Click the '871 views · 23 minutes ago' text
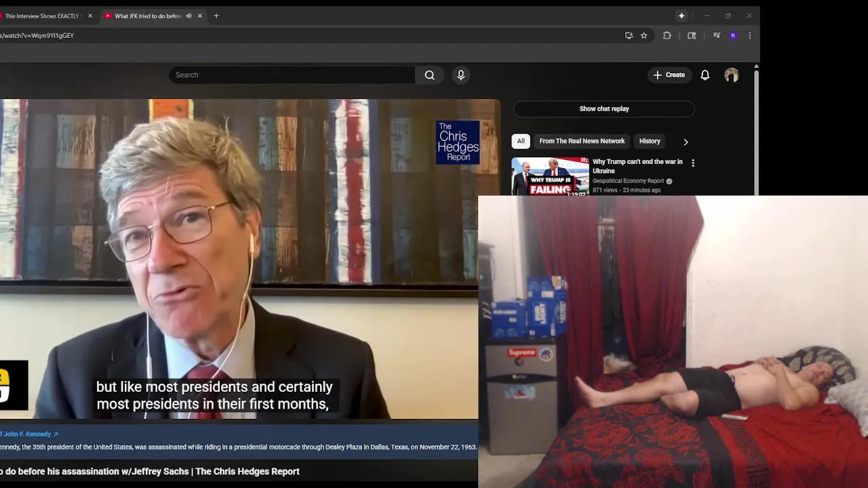The image size is (868, 488). click(627, 190)
